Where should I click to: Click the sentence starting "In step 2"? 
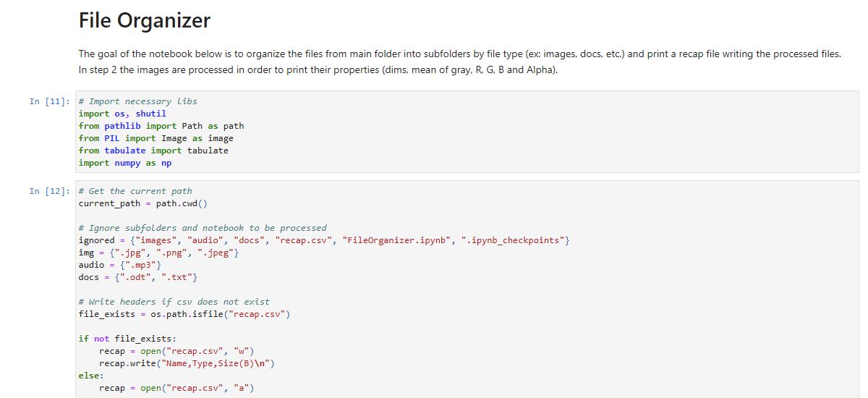pos(318,70)
